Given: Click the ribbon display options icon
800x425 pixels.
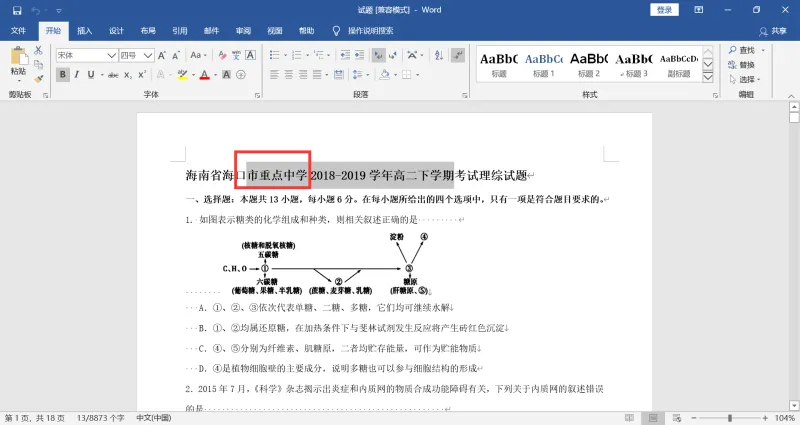Looking at the screenshot, I should click(x=699, y=10).
